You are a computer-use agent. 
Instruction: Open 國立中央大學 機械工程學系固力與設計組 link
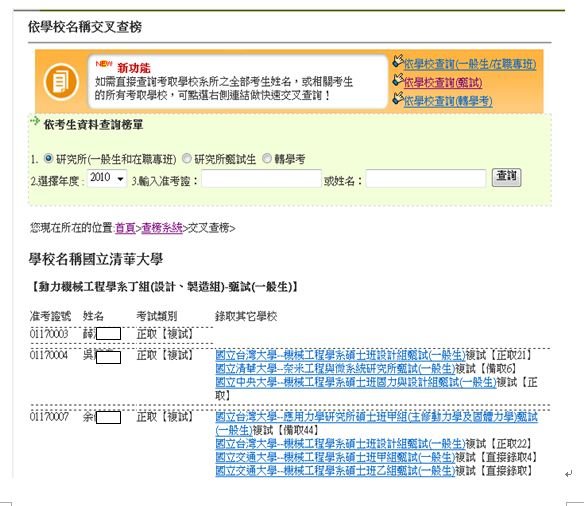(356, 382)
